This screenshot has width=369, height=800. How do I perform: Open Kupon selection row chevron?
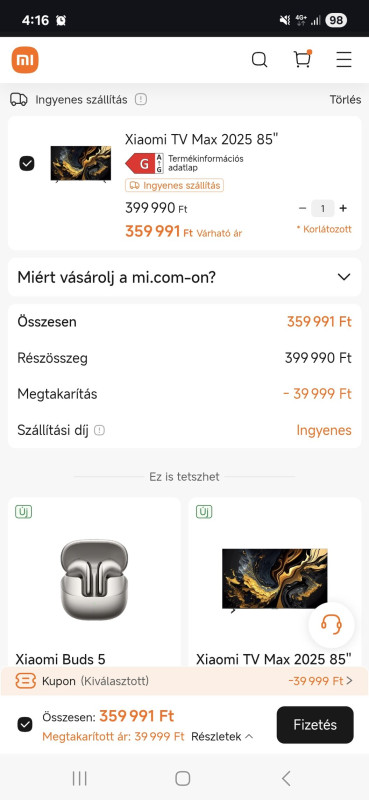(x=349, y=681)
